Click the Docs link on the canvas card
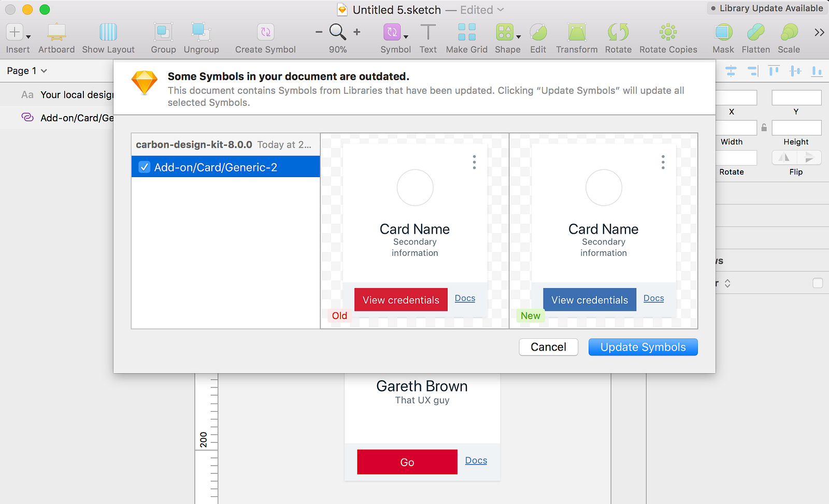This screenshot has height=504, width=829. coord(476,460)
